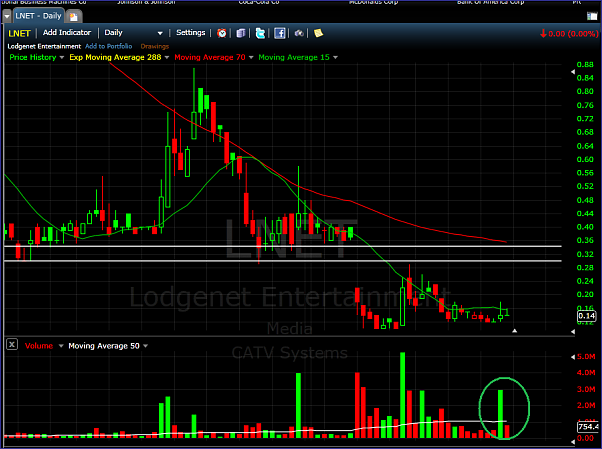Screen dimensions: 602x449
Task: Open the chart Settings
Action: 190,33
